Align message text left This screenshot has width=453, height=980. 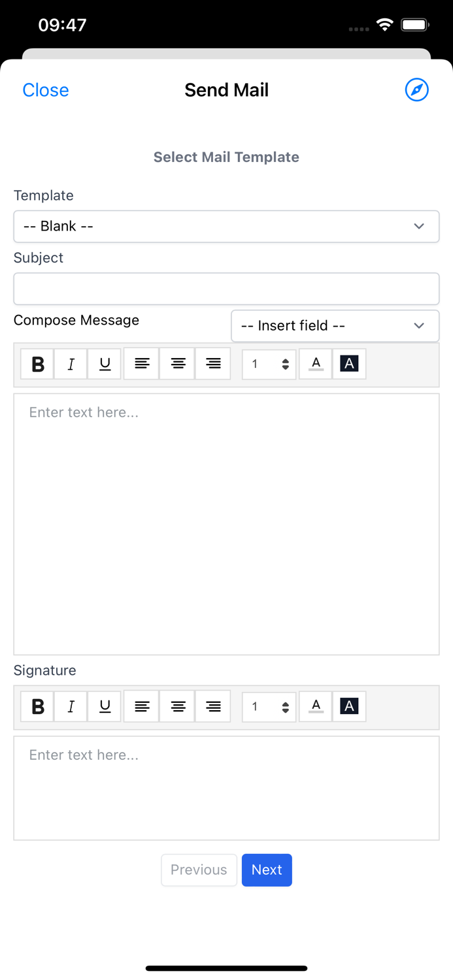pyautogui.click(x=142, y=364)
